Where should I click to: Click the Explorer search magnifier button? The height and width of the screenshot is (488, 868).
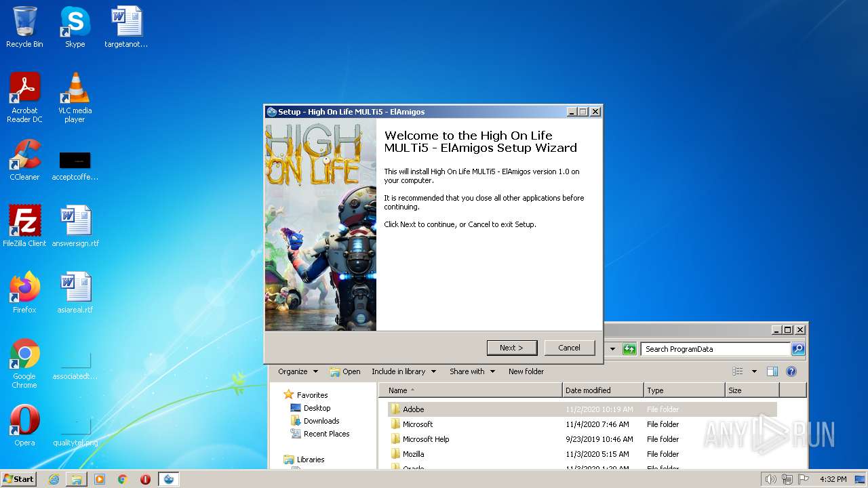click(798, 349)
